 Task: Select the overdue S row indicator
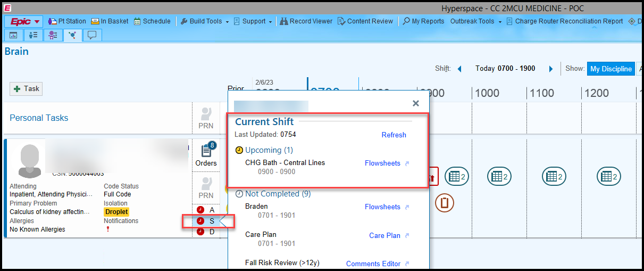206,220
